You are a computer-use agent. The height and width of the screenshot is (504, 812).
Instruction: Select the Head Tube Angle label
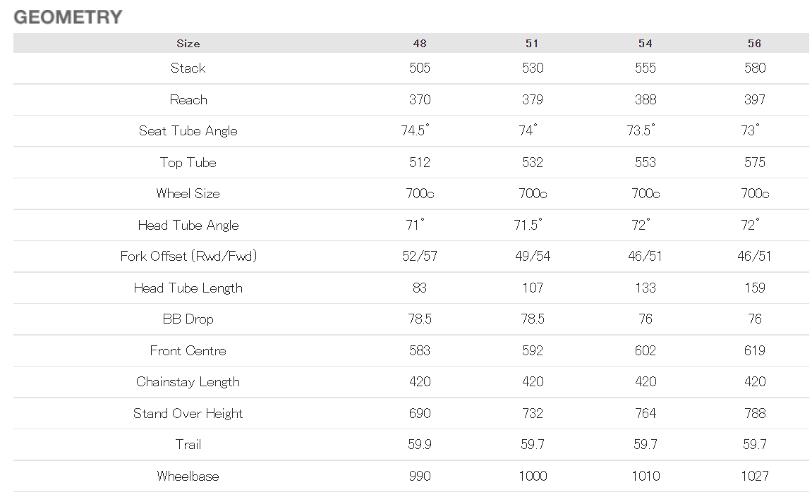click(188, 226)
